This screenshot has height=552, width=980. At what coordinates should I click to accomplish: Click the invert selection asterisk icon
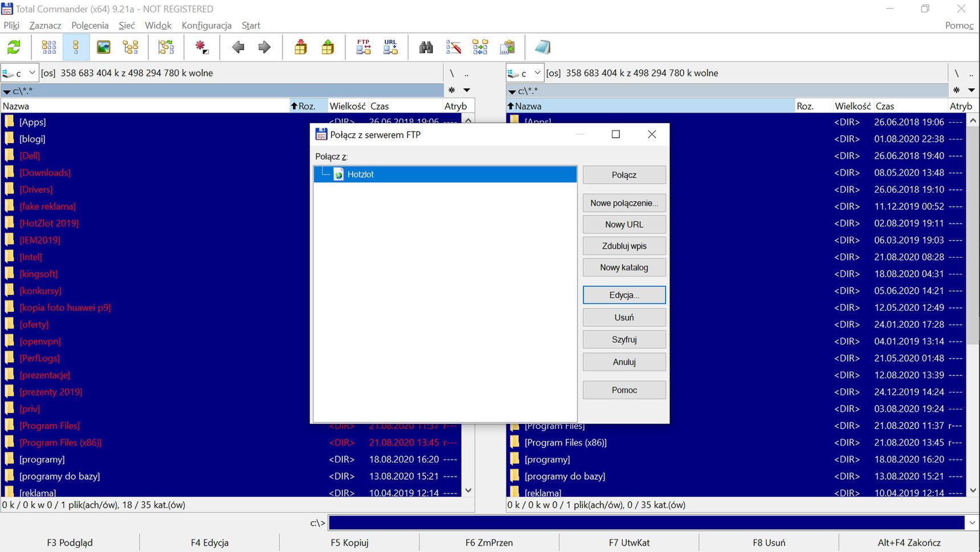pos(201,47)
